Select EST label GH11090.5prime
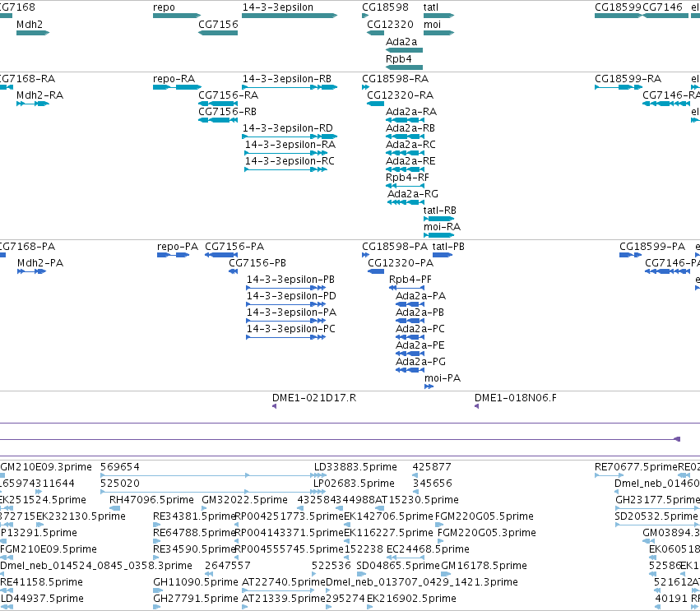Screen dimensions: 700x611 [x=196, y=582]
